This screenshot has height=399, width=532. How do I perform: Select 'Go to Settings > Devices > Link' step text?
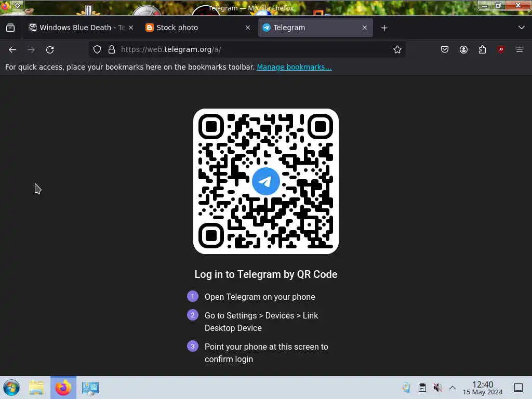click(261, 315)
